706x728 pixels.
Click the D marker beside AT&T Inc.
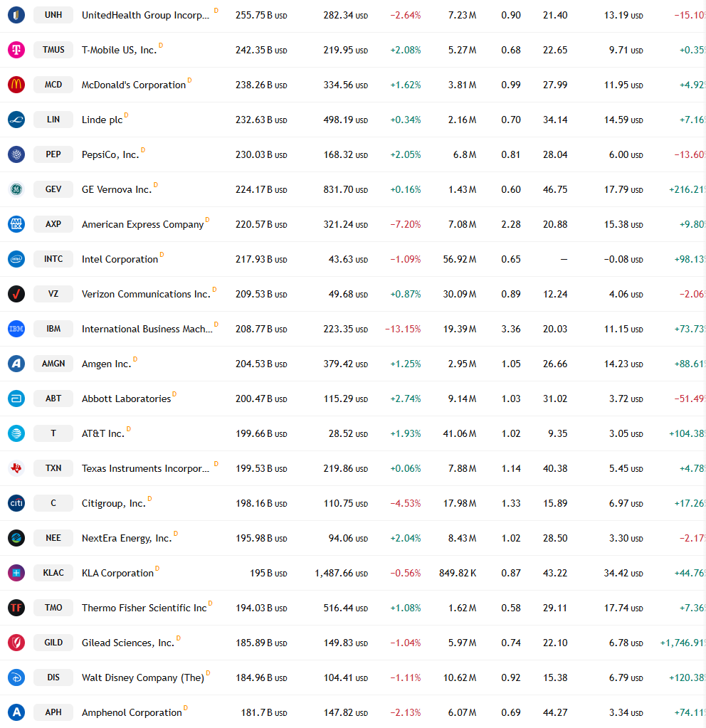pos(129,428)
